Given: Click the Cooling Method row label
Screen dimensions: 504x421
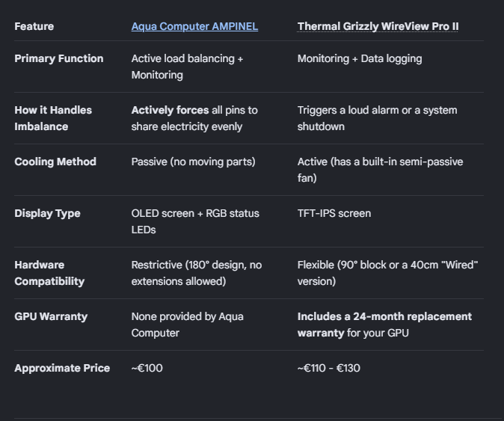Looking at the screenshot, I should click(55, 162).
